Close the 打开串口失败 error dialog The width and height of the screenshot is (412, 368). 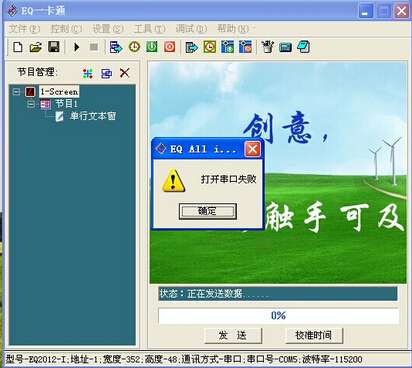[252, 149]
